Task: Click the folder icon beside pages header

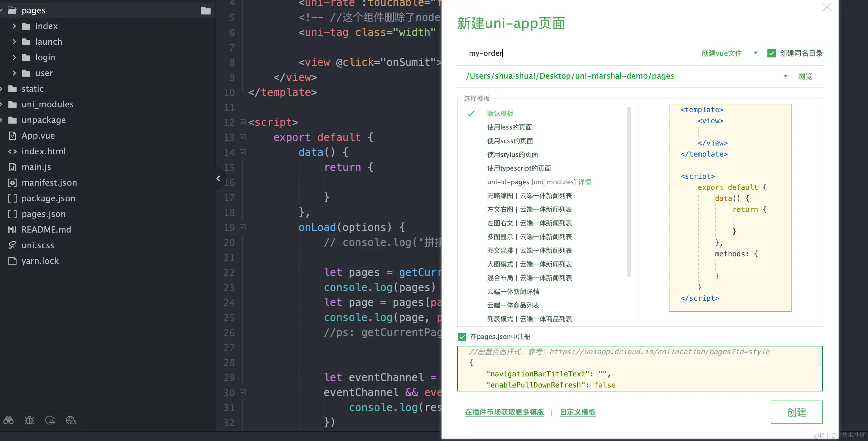Action: 205,11
